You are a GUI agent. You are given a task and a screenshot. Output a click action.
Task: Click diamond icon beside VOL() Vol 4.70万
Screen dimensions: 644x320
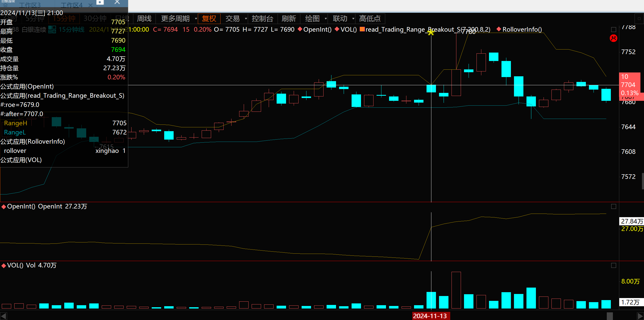pos(4,266)
